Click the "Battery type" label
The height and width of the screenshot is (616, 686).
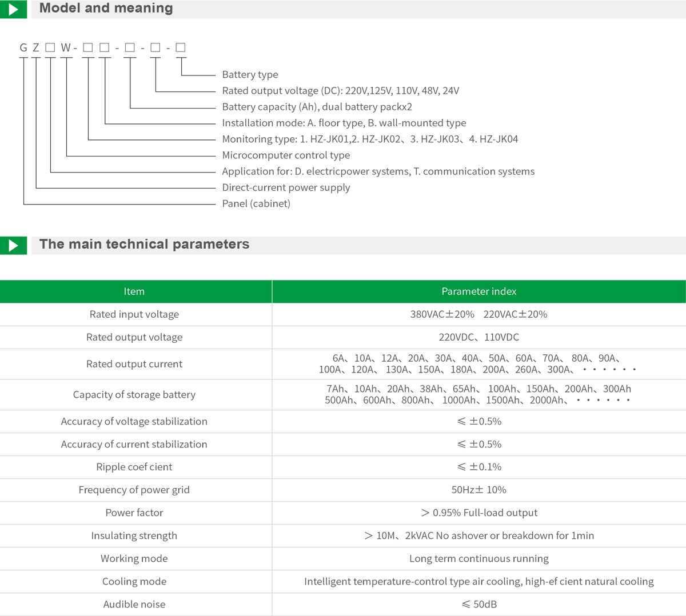[250, 75]
